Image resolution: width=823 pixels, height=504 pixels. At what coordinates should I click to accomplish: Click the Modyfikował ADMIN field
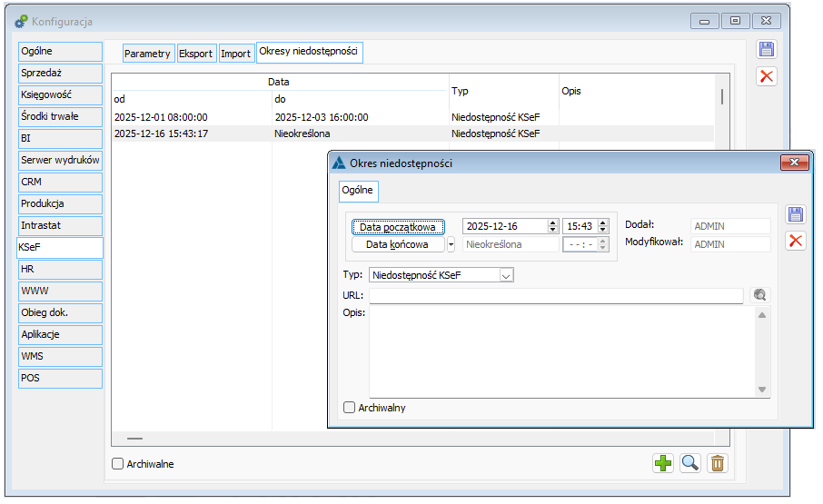(730, 244)
